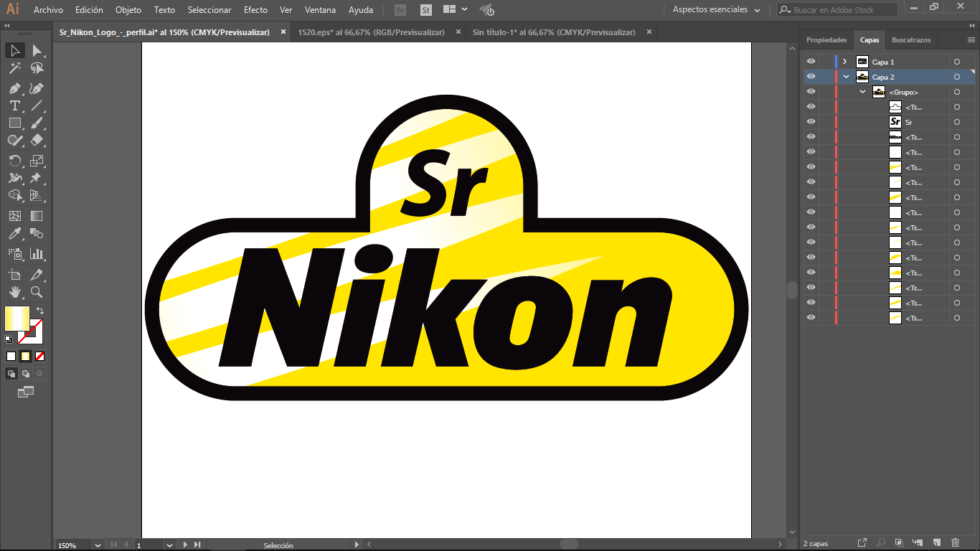
Task: Open the zoom level dropdown at 150%
Action: tap(98, 545)
